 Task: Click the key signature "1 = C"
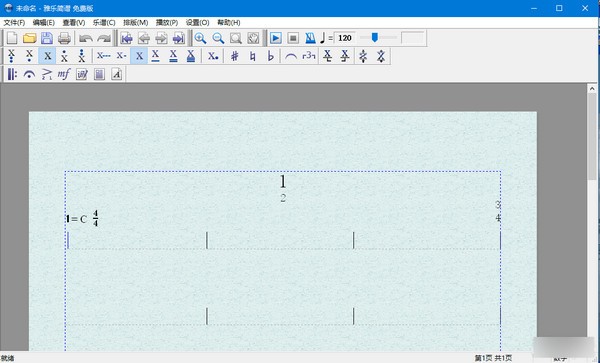[77, 219]
